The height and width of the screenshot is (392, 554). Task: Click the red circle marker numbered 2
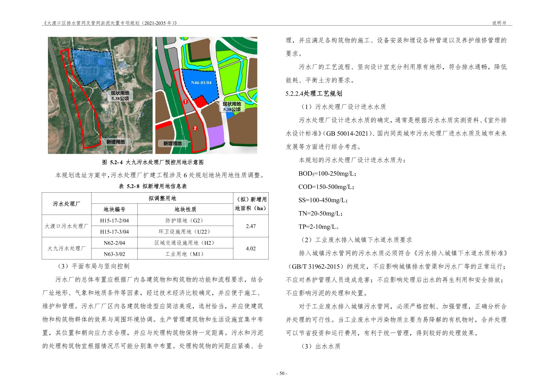(x=195, y=128)
